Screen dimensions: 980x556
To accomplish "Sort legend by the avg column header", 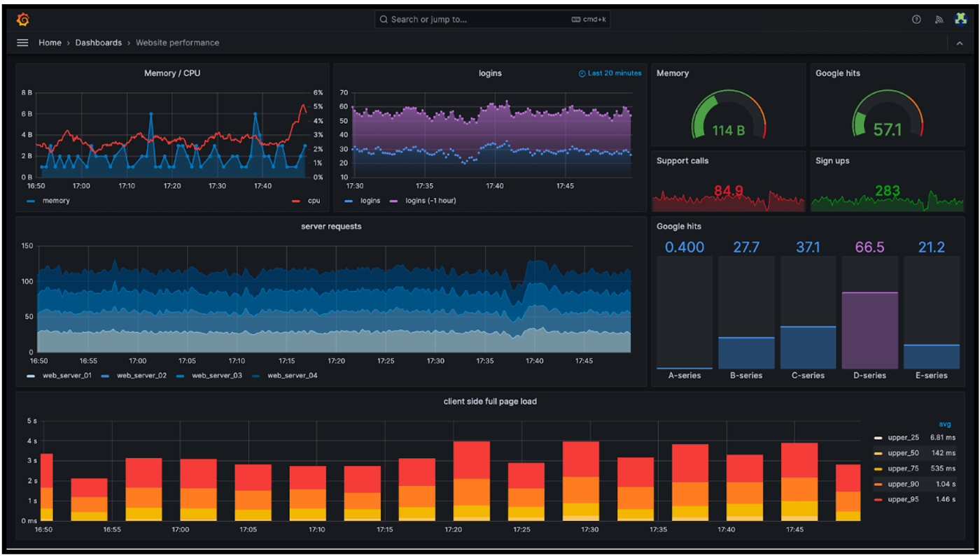I will 945,424.
